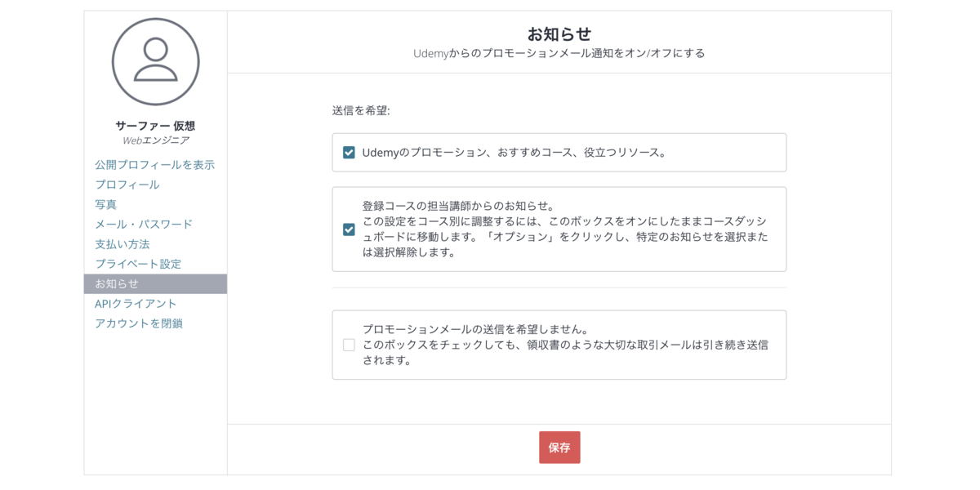The image size is (980, 490).
Task: Check the opt-out of promotional emails checkbox
Action: point(349,345)
